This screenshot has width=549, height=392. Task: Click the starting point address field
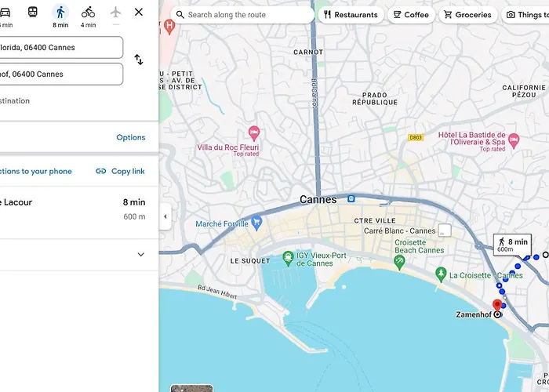point(60,48)
